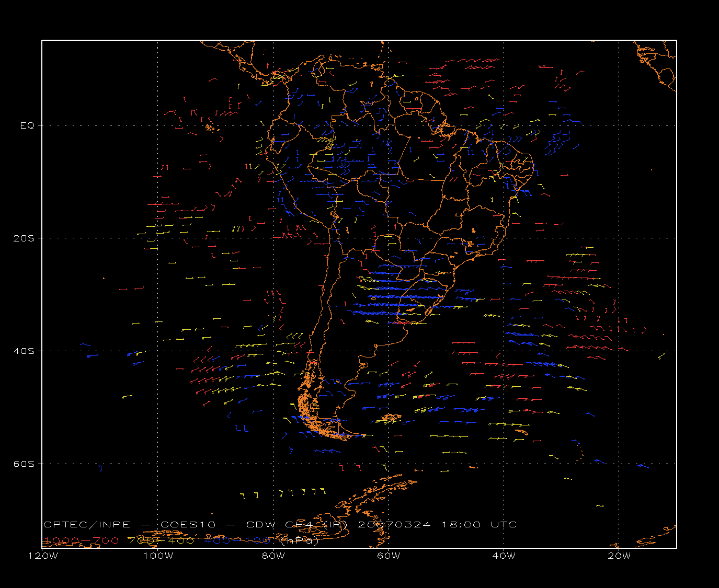Select the "(hPa)" unit label
This screenshot has width=719, height=588.
click(x=300, y=541)
